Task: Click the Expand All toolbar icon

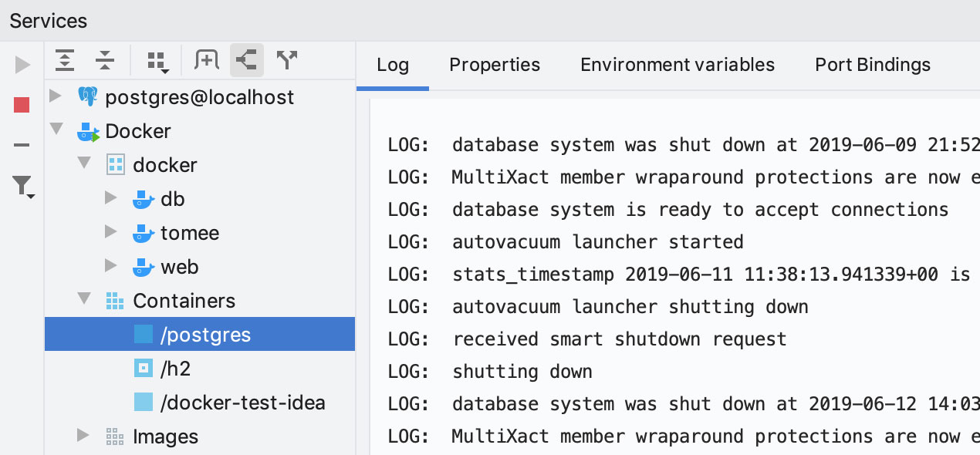Action: point(65,60)
